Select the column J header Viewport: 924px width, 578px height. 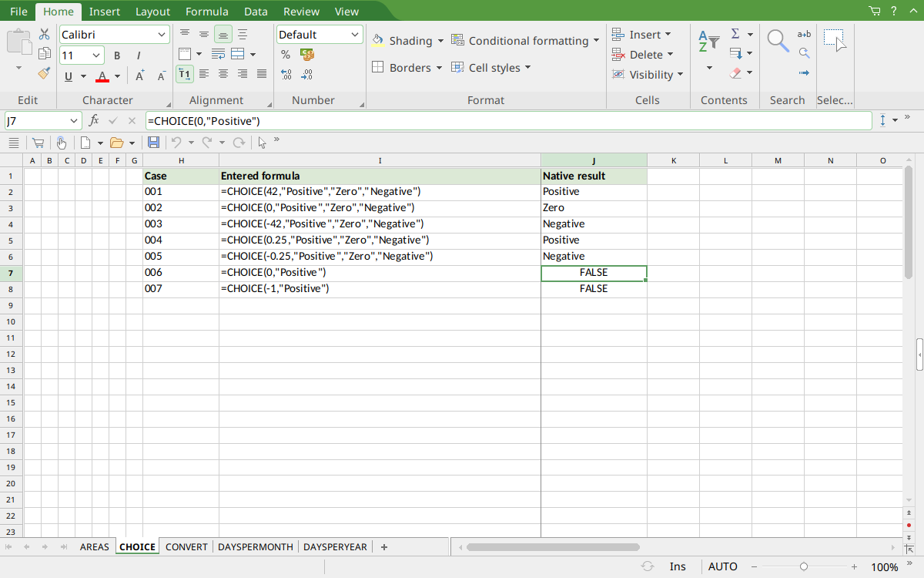[x=594, y=160]
